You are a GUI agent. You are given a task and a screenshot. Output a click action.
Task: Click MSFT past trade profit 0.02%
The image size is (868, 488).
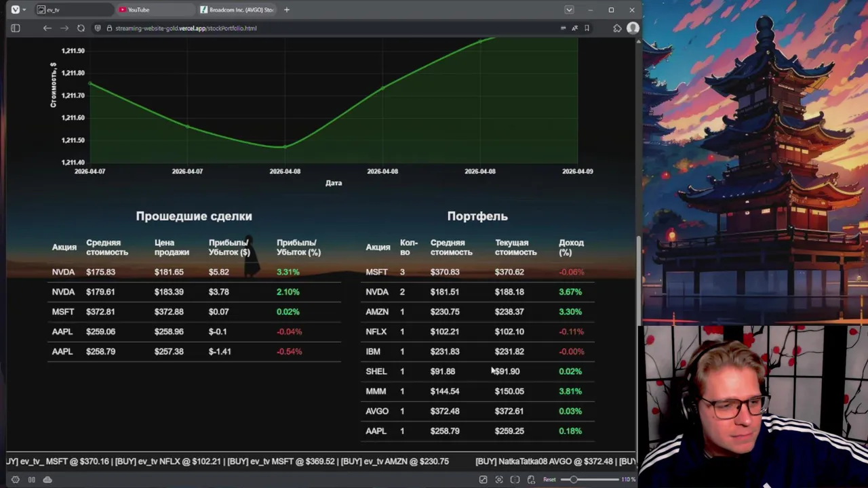pos(288,312)
